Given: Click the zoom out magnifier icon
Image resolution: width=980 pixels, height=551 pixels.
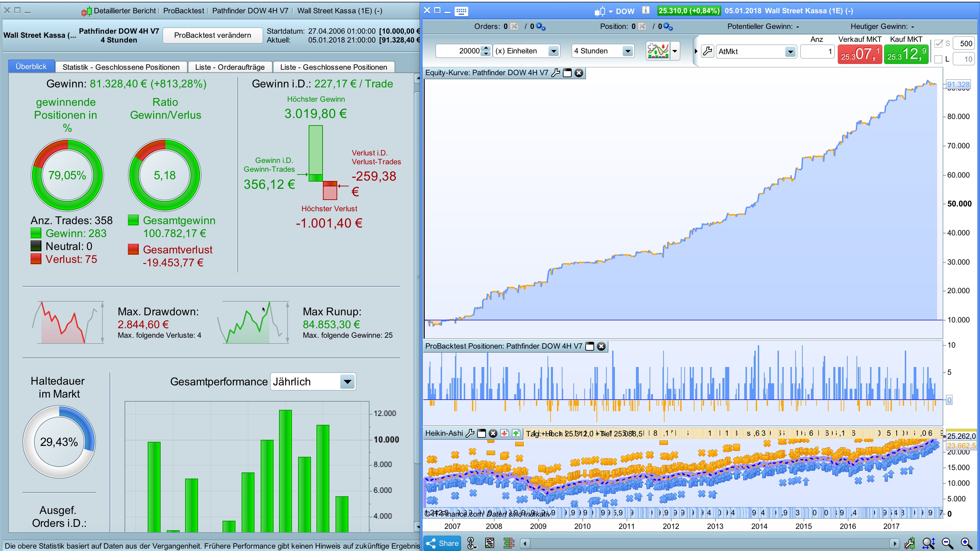Looking at the screenshot, I should (x=947, y=544).
